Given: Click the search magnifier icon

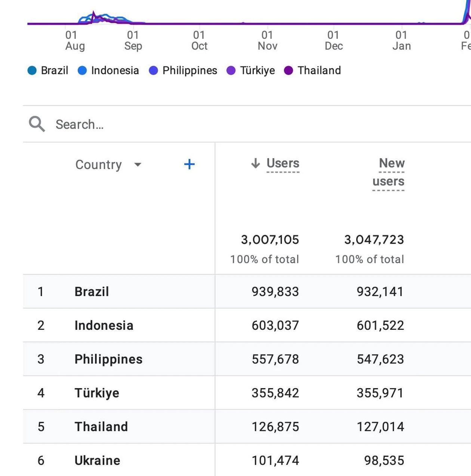Looking at the screenshot, I should click(37, 124).
